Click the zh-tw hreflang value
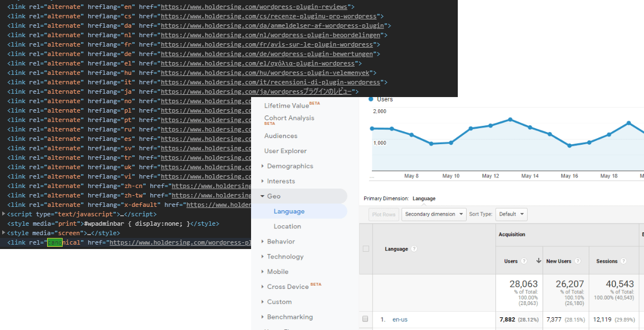This screenshot has height=330, width=644. tap(133, 195)
